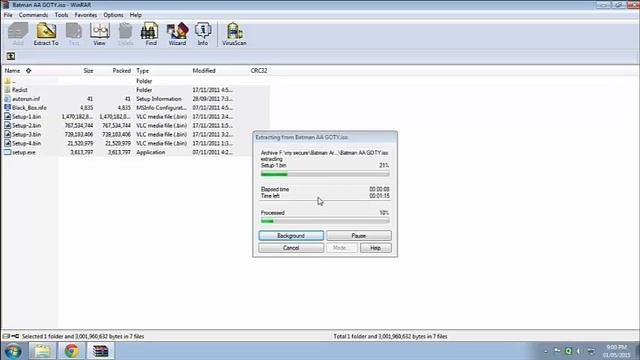Image resolution: width=640 pixels, height=360 pixels.
Task: Click the setup.exe file icon
Action: (x=7, y=152)
